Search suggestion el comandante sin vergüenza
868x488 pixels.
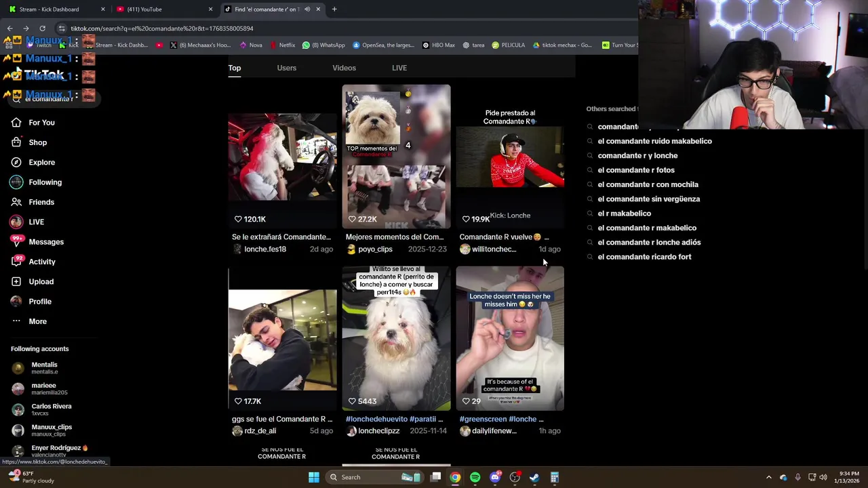[649, 199]
